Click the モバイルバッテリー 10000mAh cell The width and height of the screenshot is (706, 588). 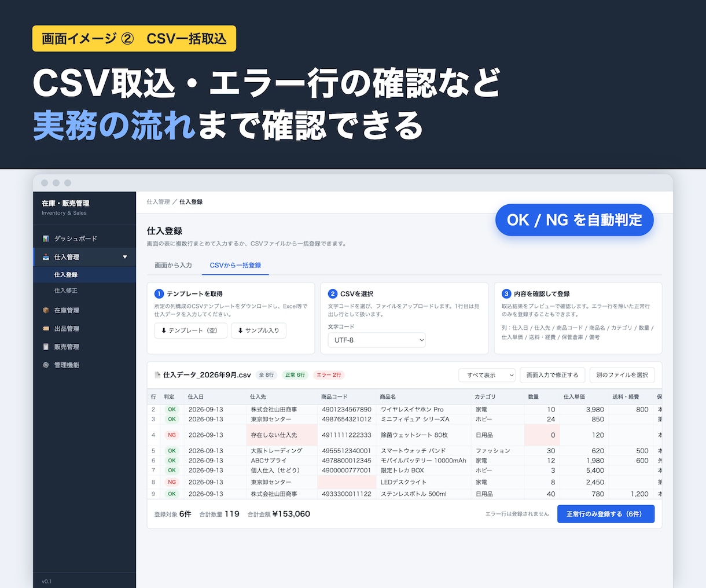(x=423, y=461)
